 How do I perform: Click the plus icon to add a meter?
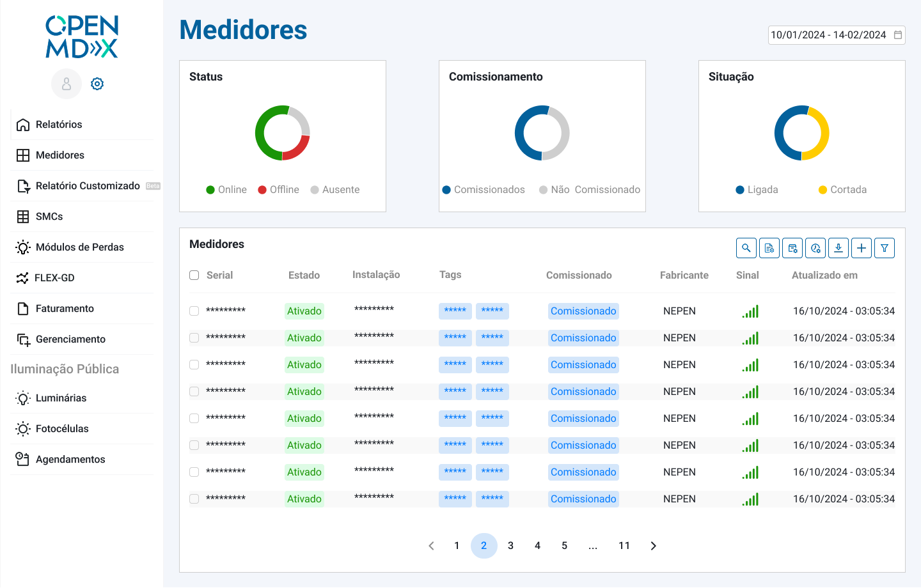point(862,248)
